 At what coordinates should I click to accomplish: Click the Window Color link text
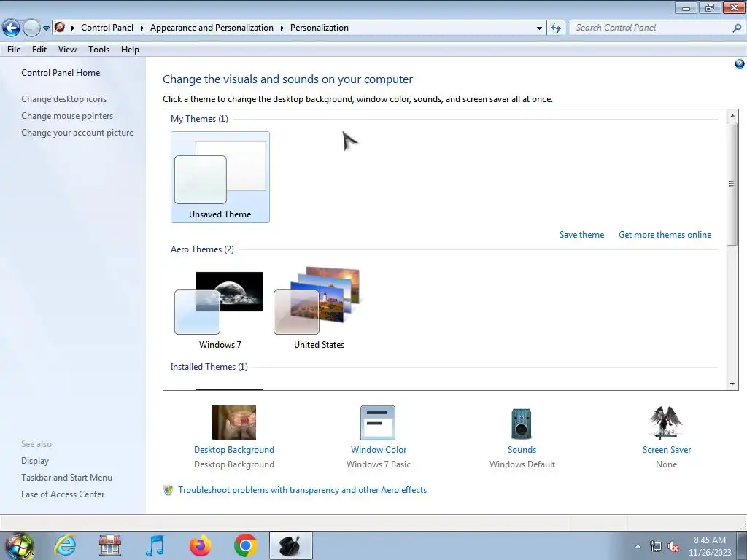[x=379, y=449]
